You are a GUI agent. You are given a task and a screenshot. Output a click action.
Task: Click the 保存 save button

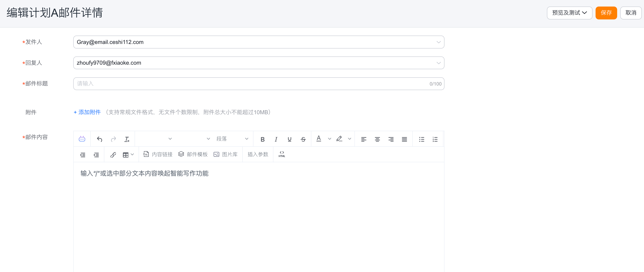click(606, 13)
